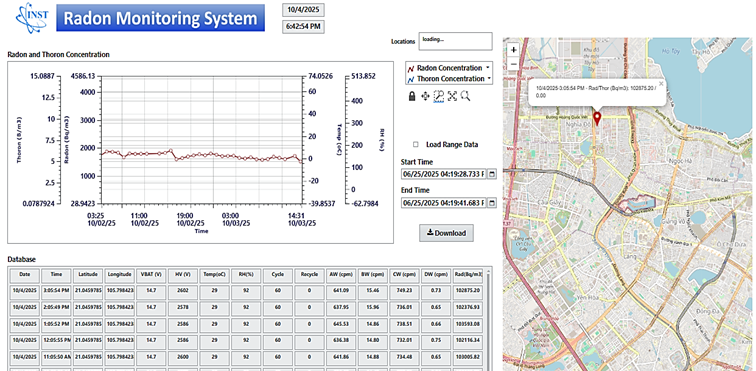The image size is (756, 371).
Task: Click the Radon Monitoring System title banner
Action: 161,18
